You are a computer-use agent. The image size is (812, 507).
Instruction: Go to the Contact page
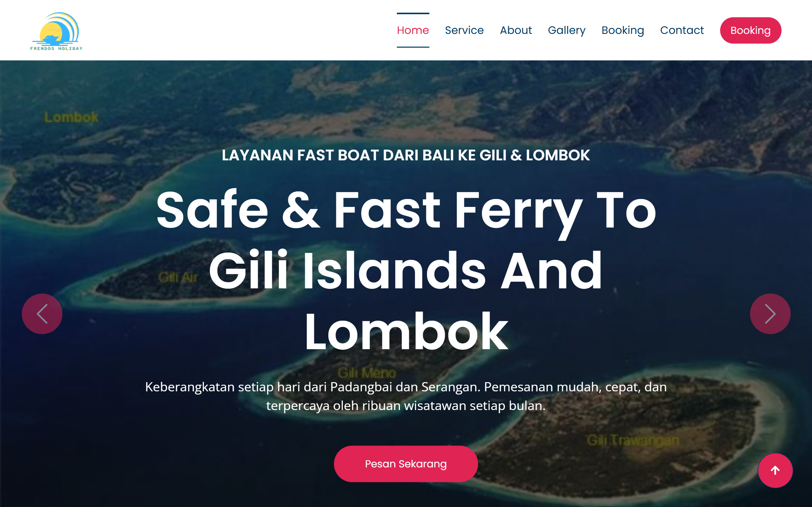[x=681, y=30]
